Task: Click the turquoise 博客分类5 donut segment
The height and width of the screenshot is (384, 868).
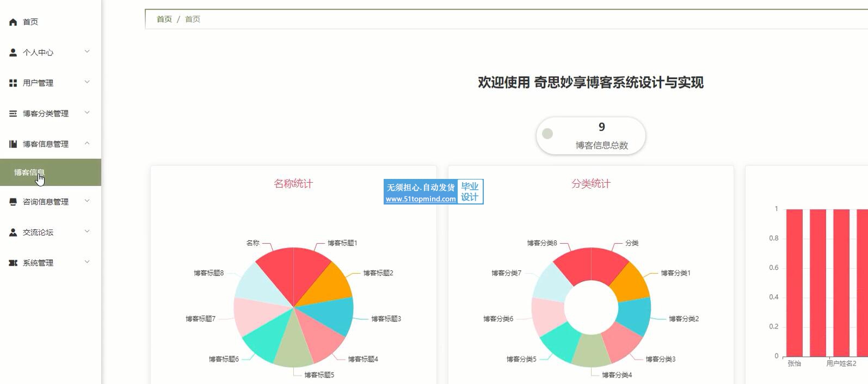Action: (563, 343)
